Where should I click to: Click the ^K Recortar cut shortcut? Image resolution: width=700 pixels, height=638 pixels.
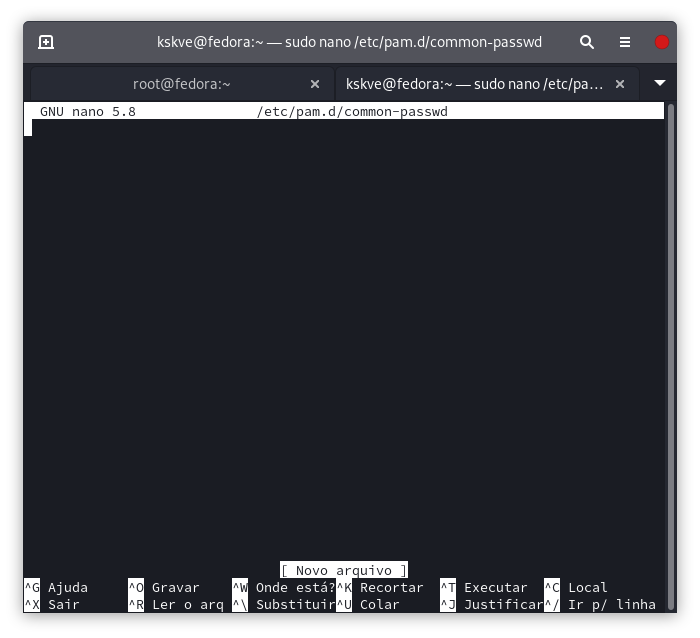pyautogui.click(x=380, y=587)
